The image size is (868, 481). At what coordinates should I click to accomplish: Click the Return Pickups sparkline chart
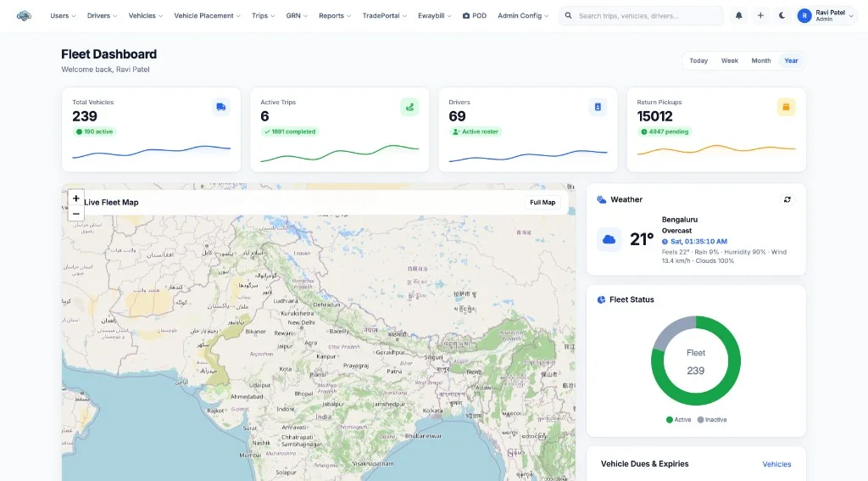(716, 150)
